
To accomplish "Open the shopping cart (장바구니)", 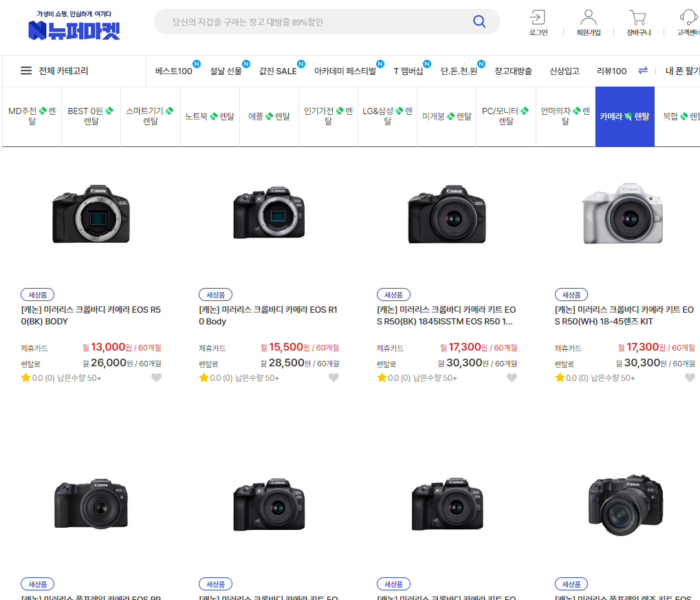I will pos(637,17).
